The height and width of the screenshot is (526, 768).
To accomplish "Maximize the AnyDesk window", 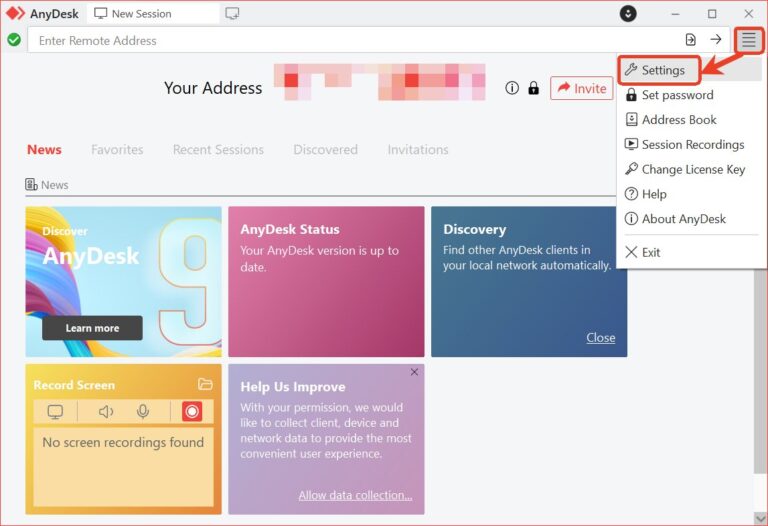I will 712,14.
